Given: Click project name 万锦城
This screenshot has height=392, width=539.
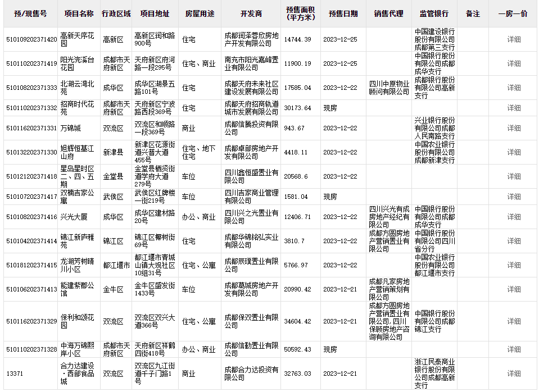Looking at the screenshot, I should tap(70, 128).
